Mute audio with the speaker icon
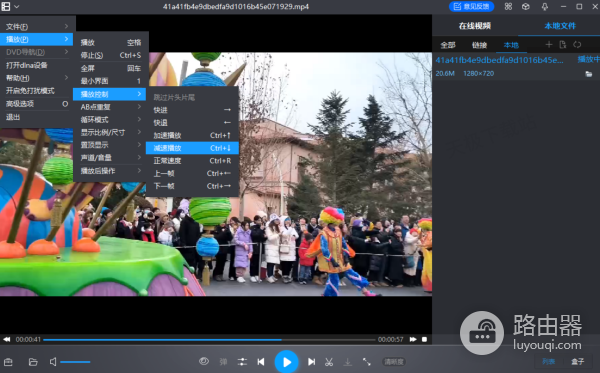Viewport: 600px width, 373px height. tap(53, 362)
